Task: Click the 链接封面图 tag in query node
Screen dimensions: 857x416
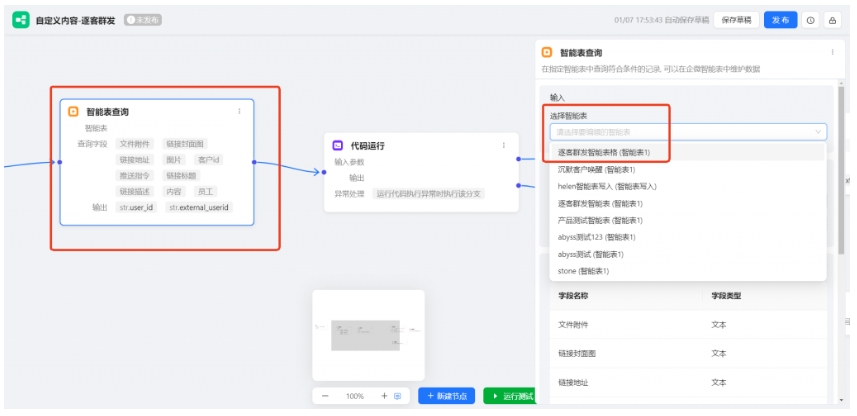Action: pyautogui.click(x=185, y=144)
